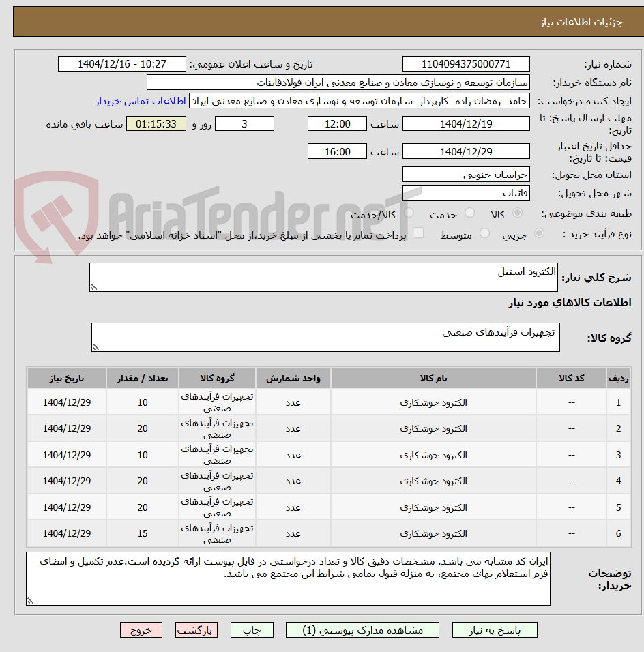The height and width of the screenshot is (652, 644).
Task: Click الکترود جوشکاری in row 2
Action: coord(433,428)
